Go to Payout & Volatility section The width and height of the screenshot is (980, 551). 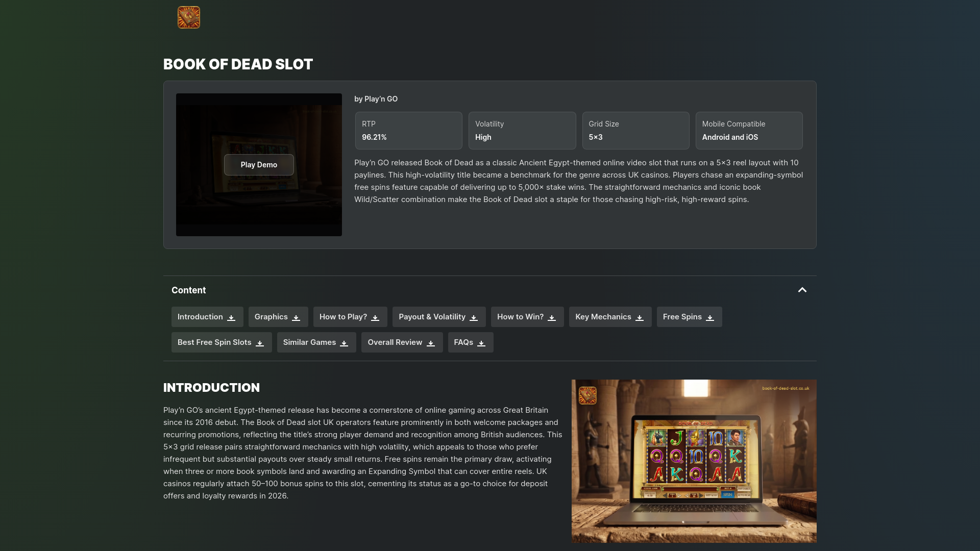click(439, 317)
